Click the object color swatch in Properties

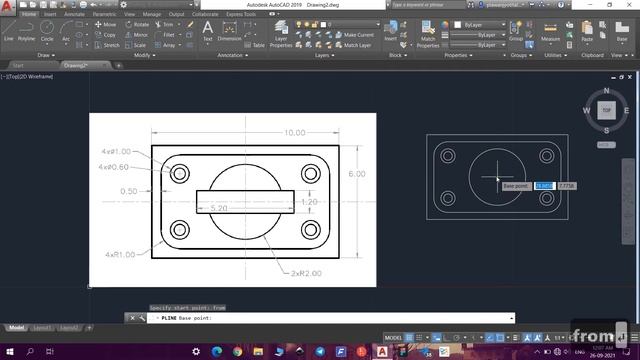[x=458, y=25]
